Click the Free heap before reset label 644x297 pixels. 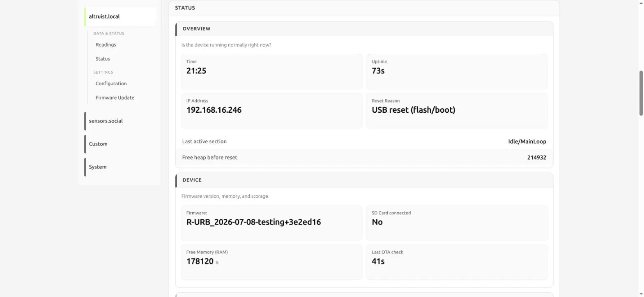[209, 158]
